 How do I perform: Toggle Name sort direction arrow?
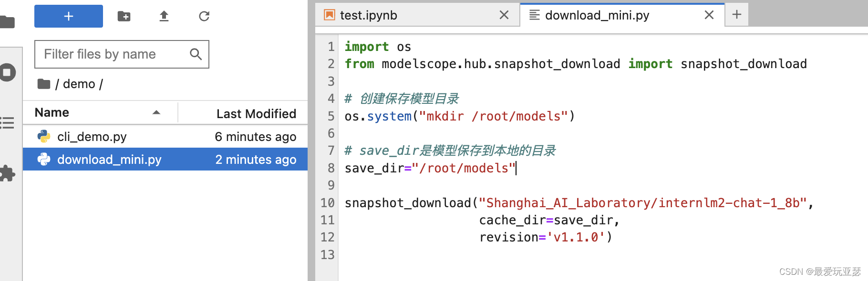pos(156,112)
